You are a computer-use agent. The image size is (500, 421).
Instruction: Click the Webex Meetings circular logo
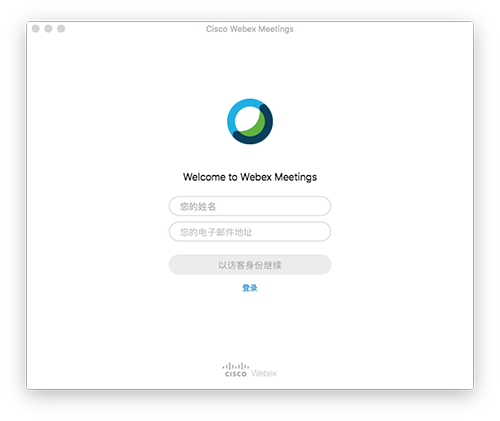(250, 121)
